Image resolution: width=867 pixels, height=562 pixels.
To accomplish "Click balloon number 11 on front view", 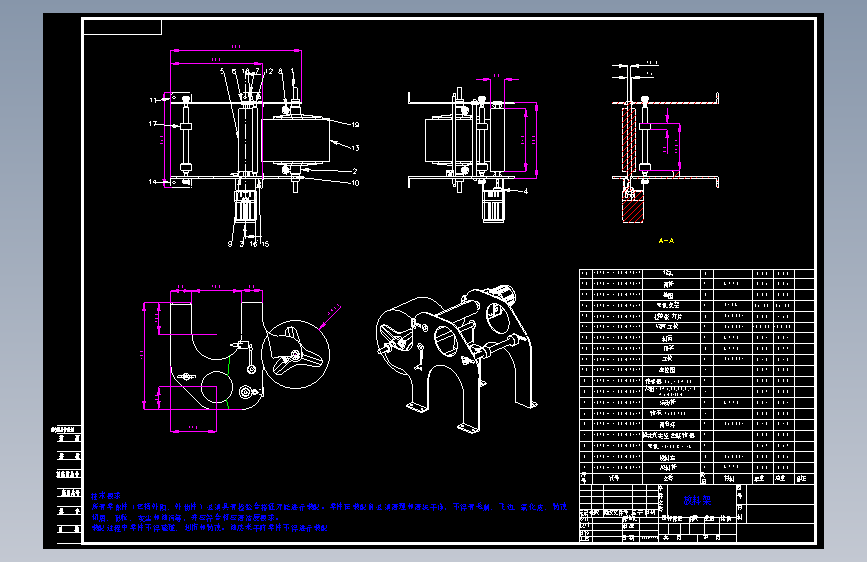I will pyautogui.click(x=153, y=100).
